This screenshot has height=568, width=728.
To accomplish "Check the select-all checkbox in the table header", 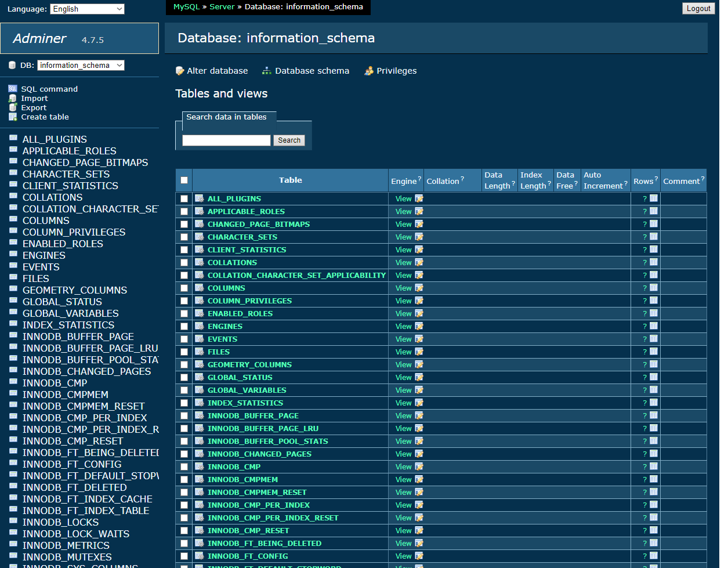I will click(x=183, y=180).
